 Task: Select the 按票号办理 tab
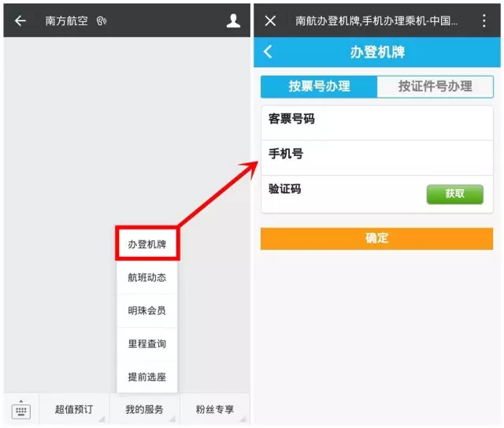pos(319,87)
